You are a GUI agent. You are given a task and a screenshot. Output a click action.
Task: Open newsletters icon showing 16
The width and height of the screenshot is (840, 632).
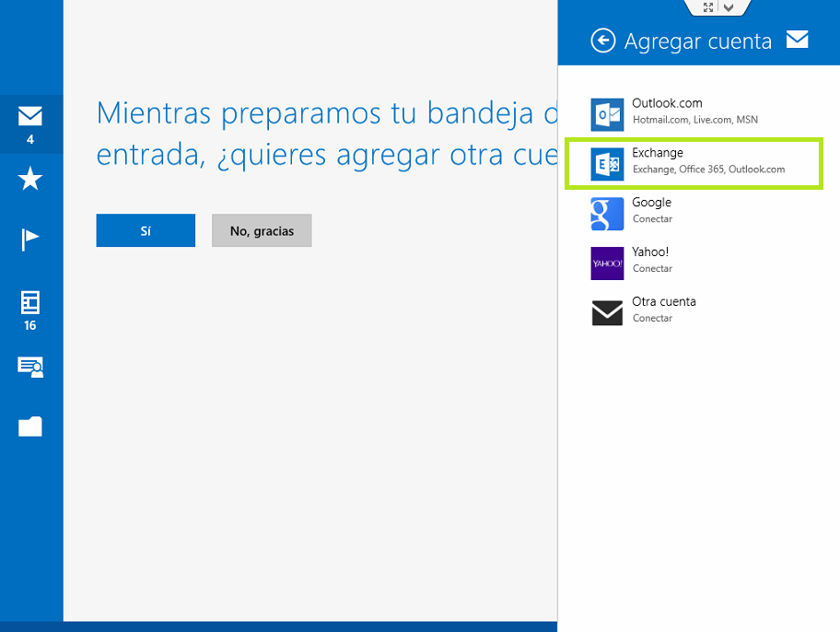(30, 310)
